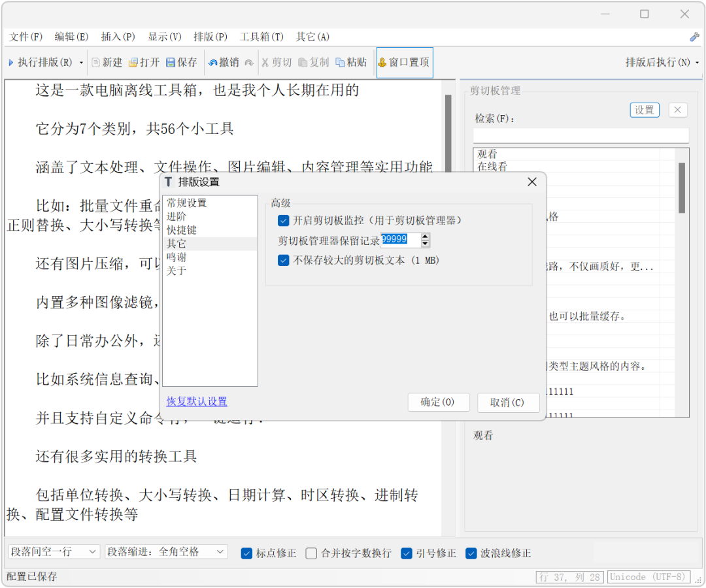Viewport: 706px width, 588px height.
Task: Run 执行排版(R) in the toolbar
Action: click(x=41, y=63)
